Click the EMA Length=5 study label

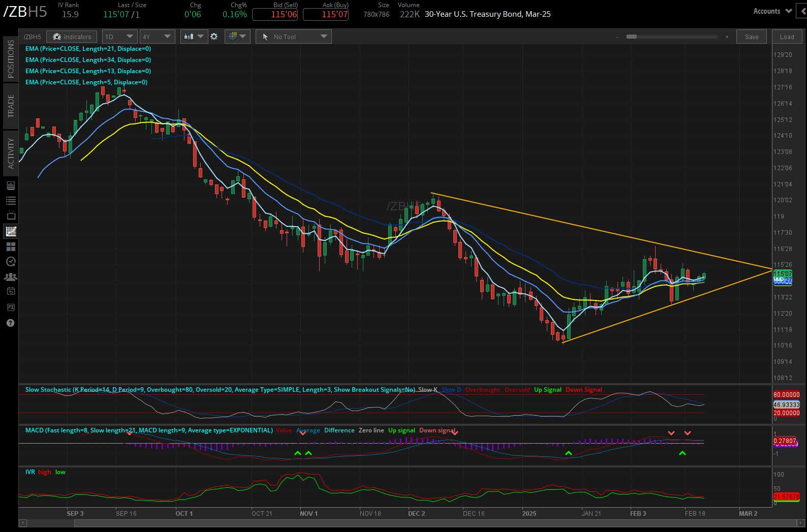86,82
